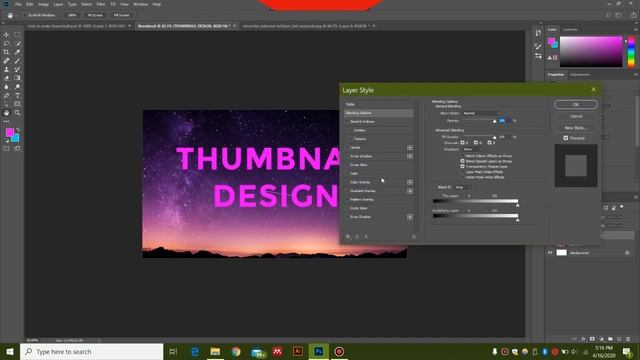Open the Edit Toolbar three-dots button

(6, 121)
